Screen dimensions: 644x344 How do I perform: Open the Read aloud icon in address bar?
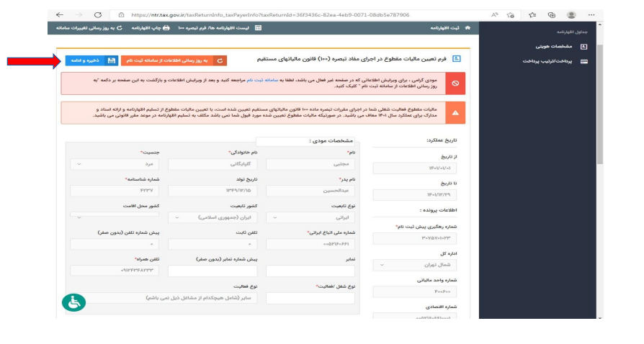(x=494, y=15)
